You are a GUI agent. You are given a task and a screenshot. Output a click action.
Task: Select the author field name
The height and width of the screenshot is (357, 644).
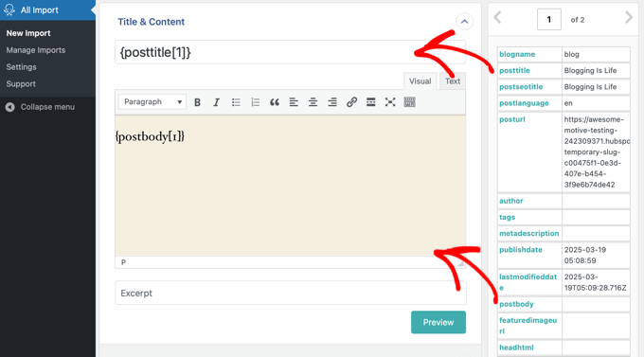pyautogui.click(x=511, y=201)
